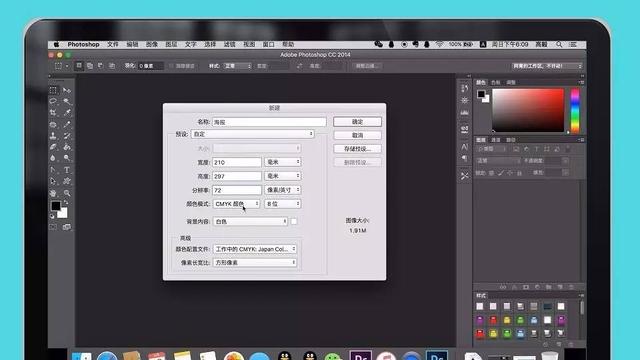Select the Rectangular Marquee tool in toolbox
Screen dimensions: 640x360
(53, 90)
